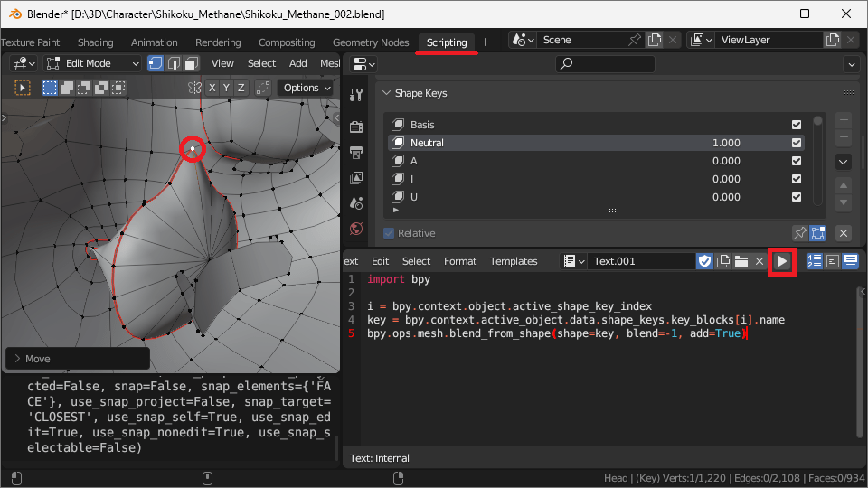Toggle shape key edit mode button
This screenshot has height=488, width=868.
(818, 233)
